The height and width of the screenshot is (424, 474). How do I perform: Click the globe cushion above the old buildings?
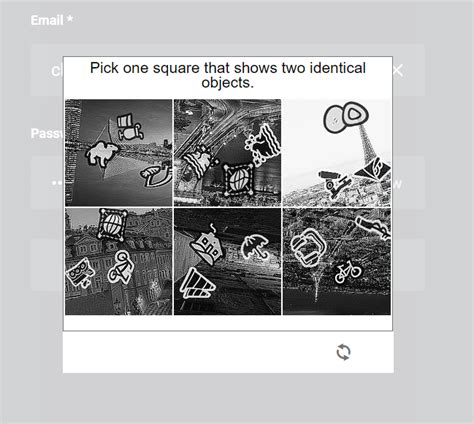click(x=112, y=224)
